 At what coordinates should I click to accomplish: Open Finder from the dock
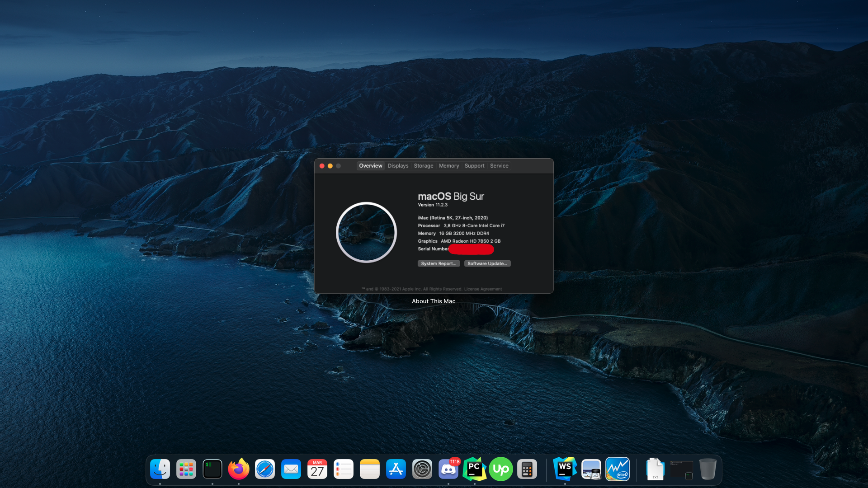click(160, 469)
